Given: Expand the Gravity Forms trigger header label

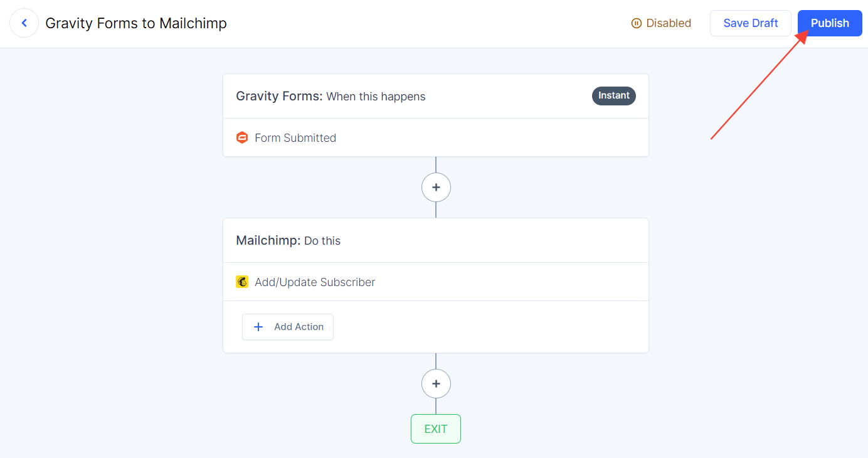Looking at the screenshot, I should [x=279, y=96].
